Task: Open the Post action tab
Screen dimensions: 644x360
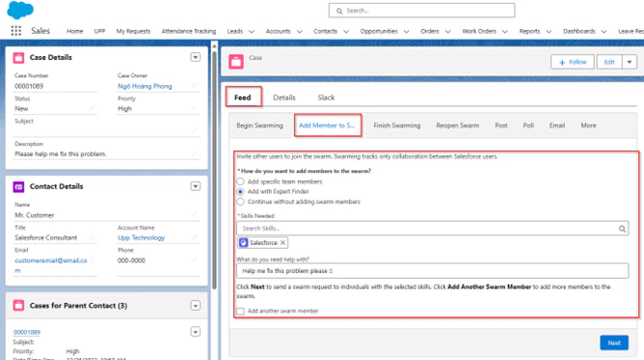Action: 501,125
